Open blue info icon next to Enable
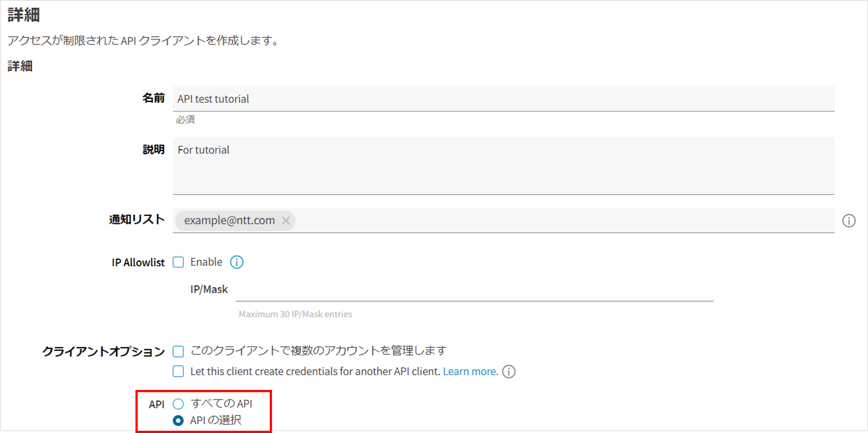This screenshot has width=868, height=433. point(236,262)
